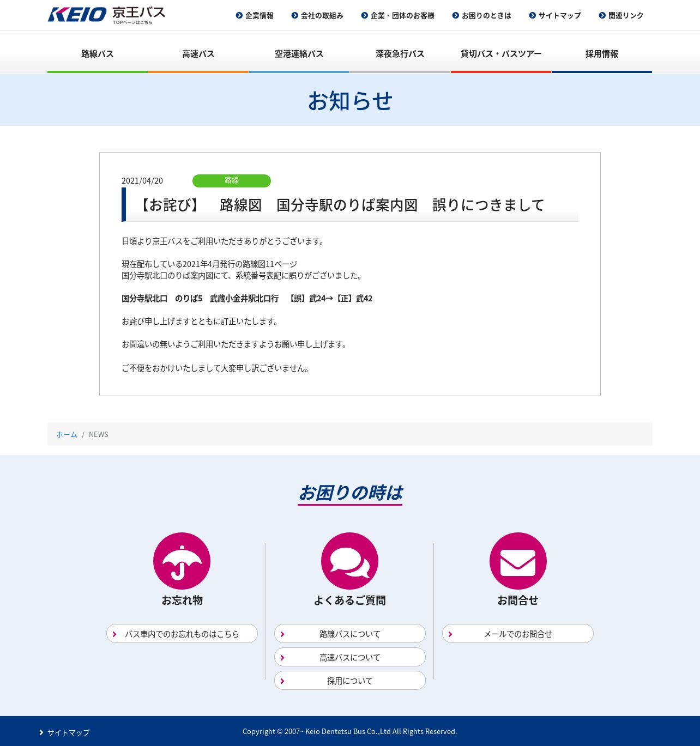Viewport: 700px width, 746px height.
Task: Open 企業・団体のお客様 header link
Action: (x=402, y=16)
